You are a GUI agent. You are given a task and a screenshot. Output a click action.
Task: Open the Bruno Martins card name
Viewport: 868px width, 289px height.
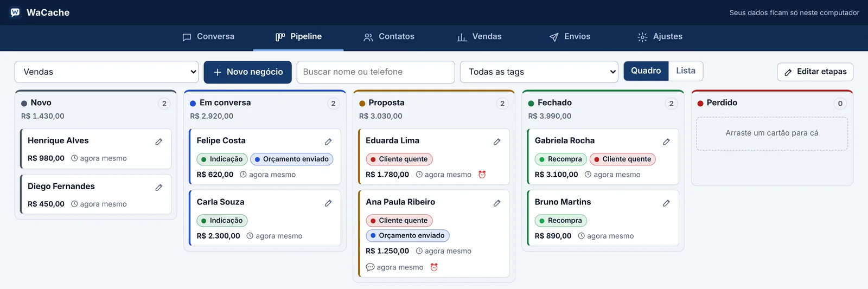[563, 202]
